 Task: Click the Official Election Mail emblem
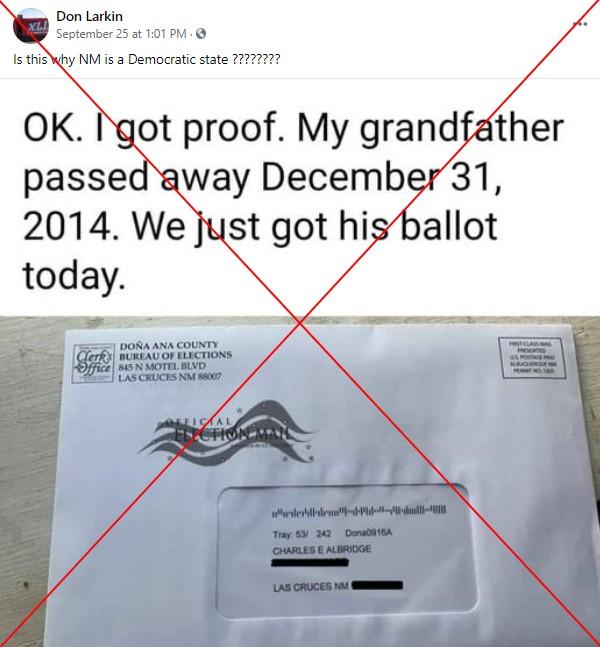227,435
